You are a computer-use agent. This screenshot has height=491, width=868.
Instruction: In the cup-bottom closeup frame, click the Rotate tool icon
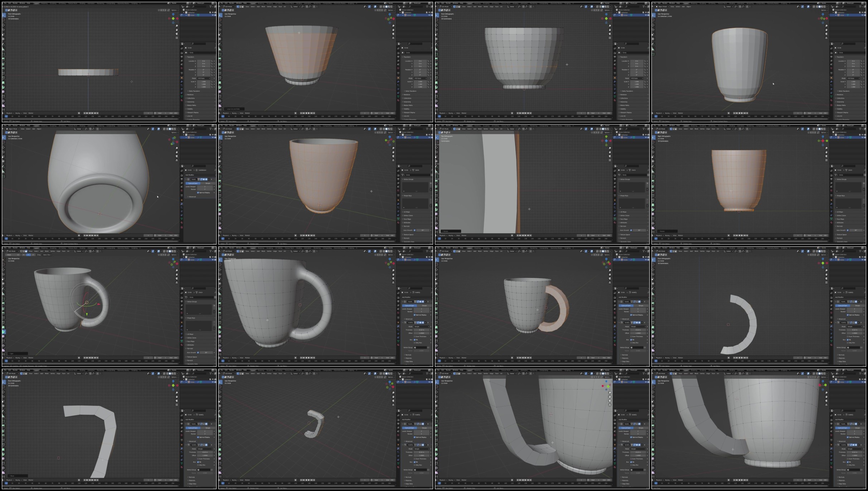[3, 152]
